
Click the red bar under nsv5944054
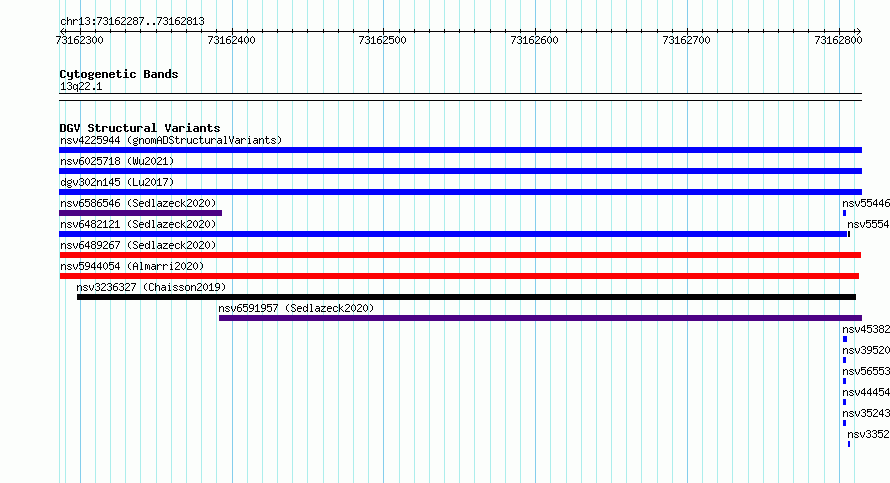tap(459, 276)
